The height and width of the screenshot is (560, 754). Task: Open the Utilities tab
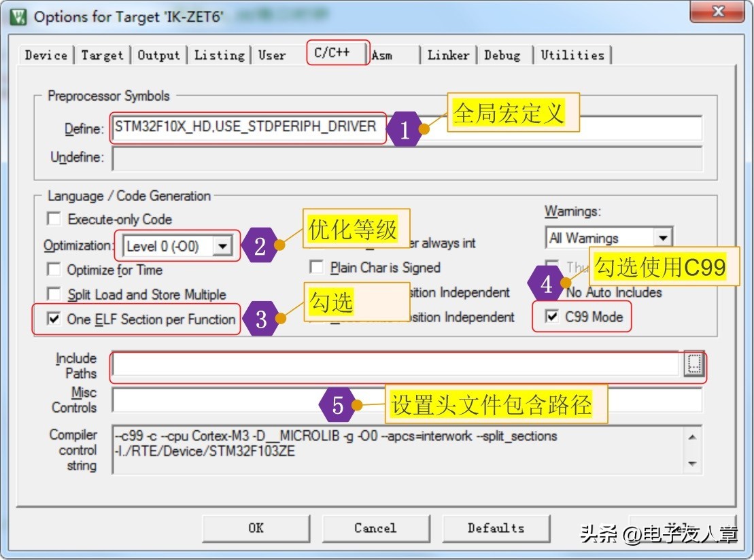point(572,54)
